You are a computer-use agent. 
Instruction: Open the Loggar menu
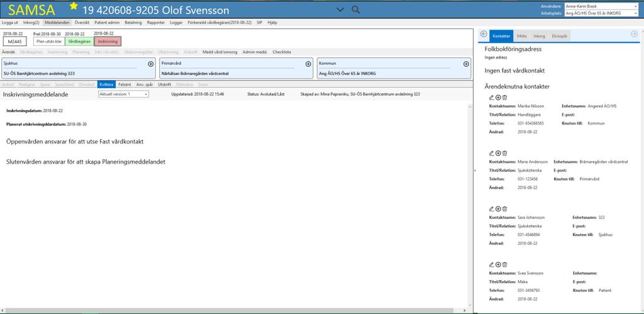point(176,23)
